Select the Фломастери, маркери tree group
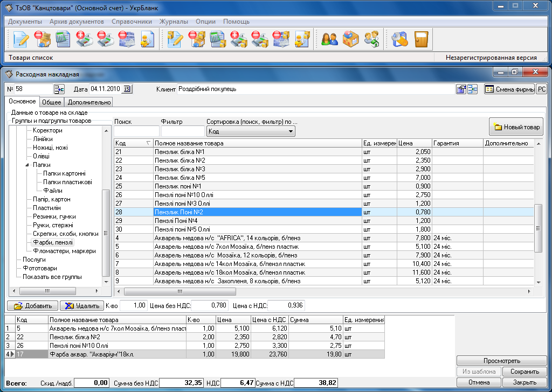Viewport: 552px width, 392px height. point(64,251)
